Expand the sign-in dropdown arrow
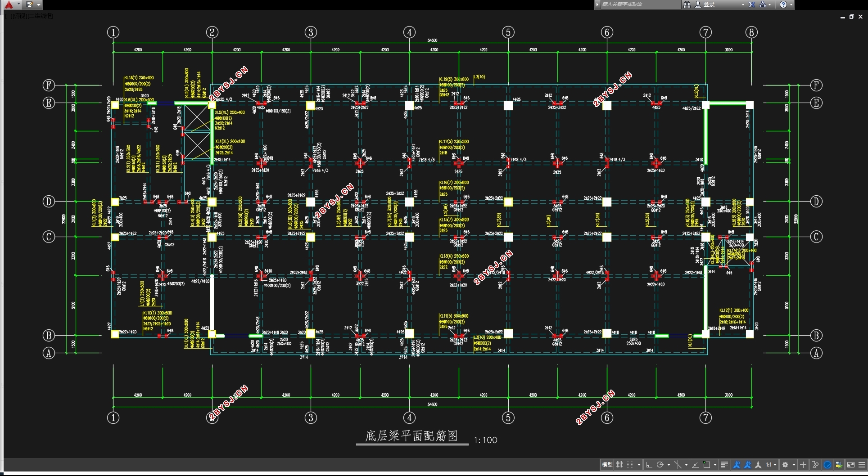Viewport: 868px width, 476px height. [743, 4]
